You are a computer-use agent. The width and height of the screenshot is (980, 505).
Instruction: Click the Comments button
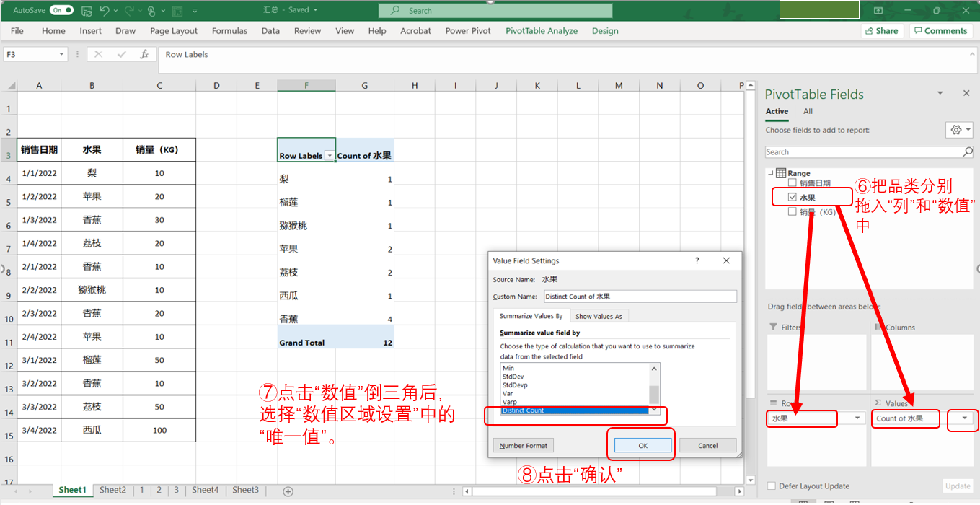tap(940, 31)
